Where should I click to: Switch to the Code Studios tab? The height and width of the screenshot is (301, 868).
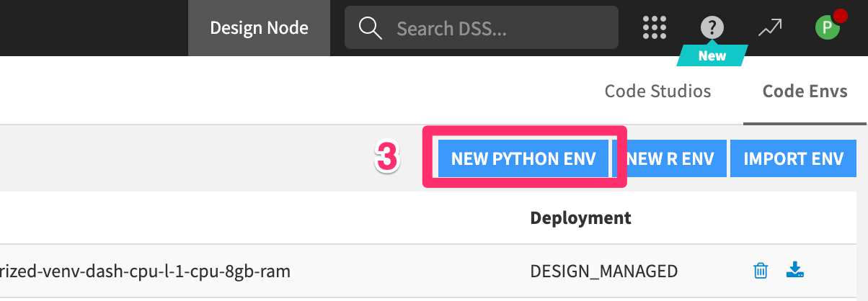click(657, 91)
